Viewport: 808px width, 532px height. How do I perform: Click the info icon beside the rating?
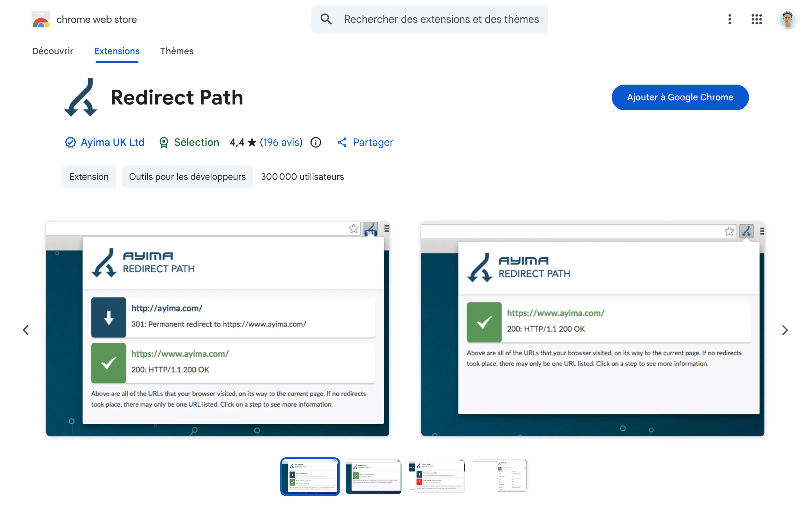click(316, 143)
